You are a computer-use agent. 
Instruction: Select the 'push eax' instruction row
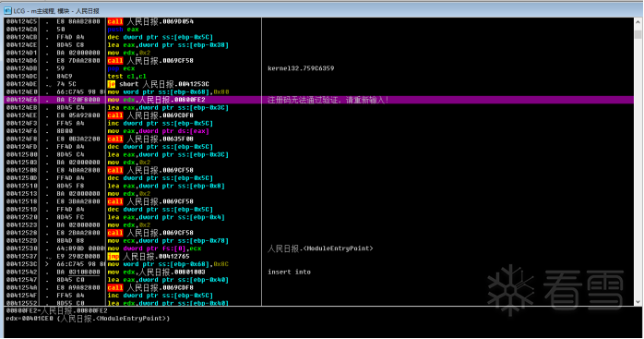pyautogui.click(x=124, y=30)
